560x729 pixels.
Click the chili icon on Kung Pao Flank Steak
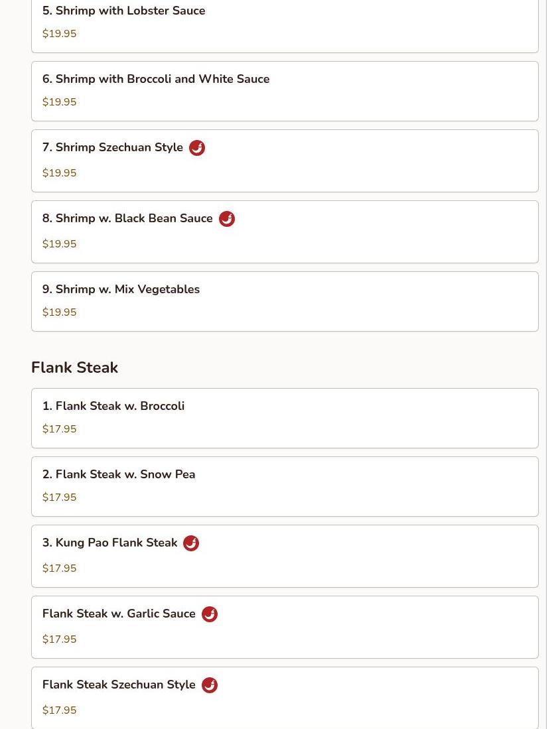(190, 543)
